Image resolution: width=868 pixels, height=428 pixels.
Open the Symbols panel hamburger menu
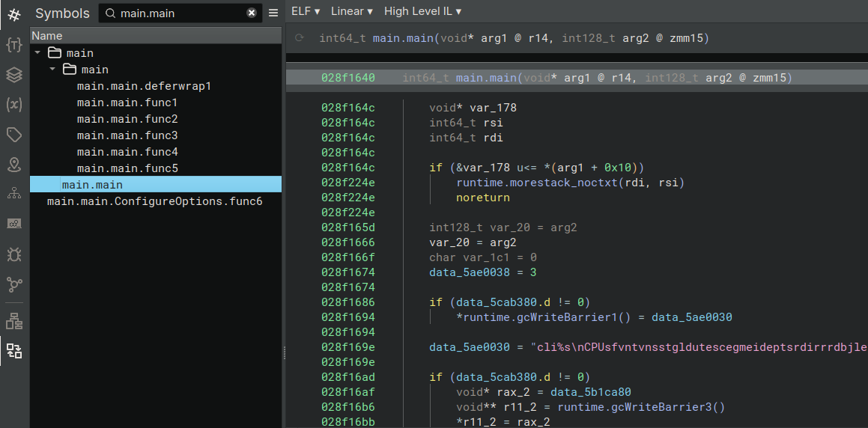[x=273, y=13]
